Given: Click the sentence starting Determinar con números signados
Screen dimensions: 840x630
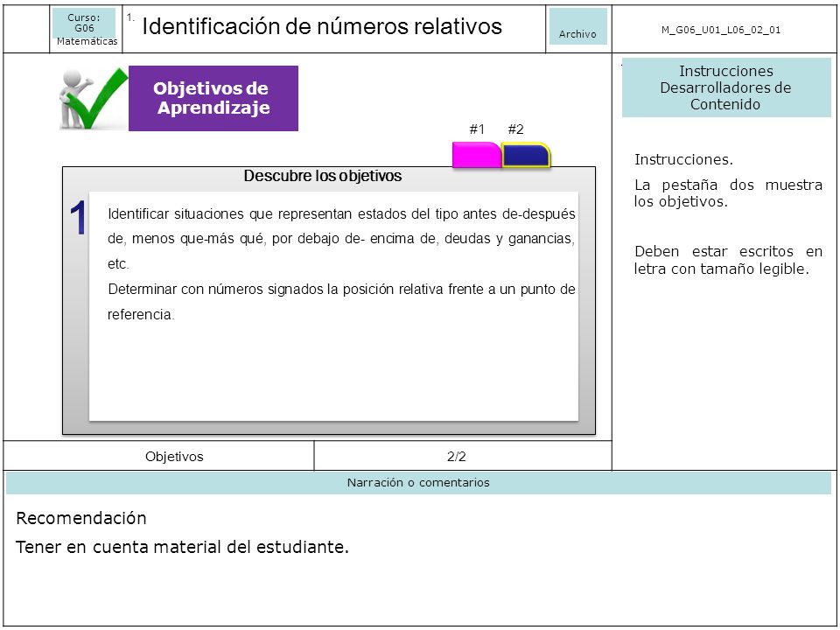Looking at the screenshot, I should [341, 302].
